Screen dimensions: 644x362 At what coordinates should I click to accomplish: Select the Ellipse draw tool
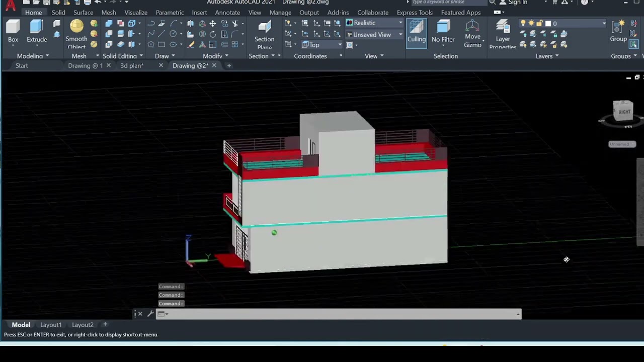pos(173,44)
